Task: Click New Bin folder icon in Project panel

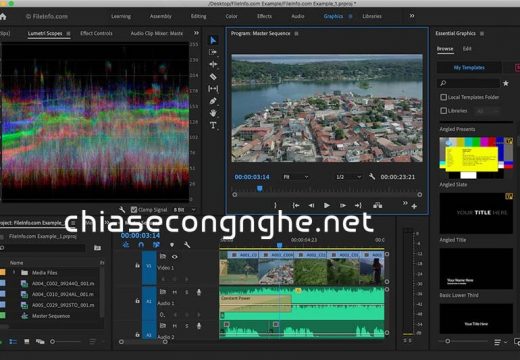Action: (97, 248)
